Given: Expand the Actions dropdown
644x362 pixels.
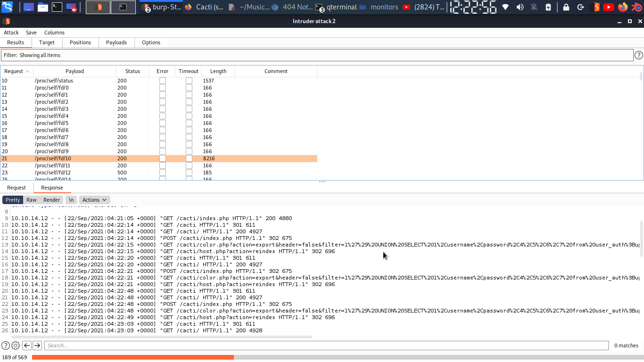Looking at the screenshot, I should (x=94, y=200).
